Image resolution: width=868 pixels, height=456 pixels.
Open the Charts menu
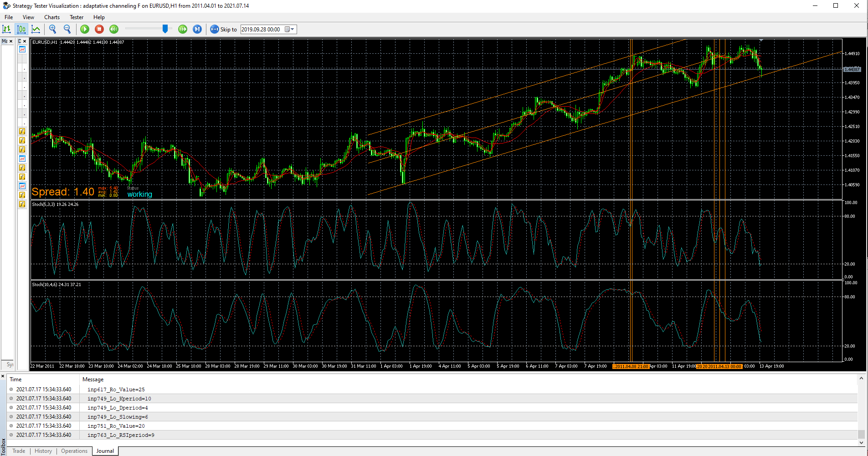52,17
